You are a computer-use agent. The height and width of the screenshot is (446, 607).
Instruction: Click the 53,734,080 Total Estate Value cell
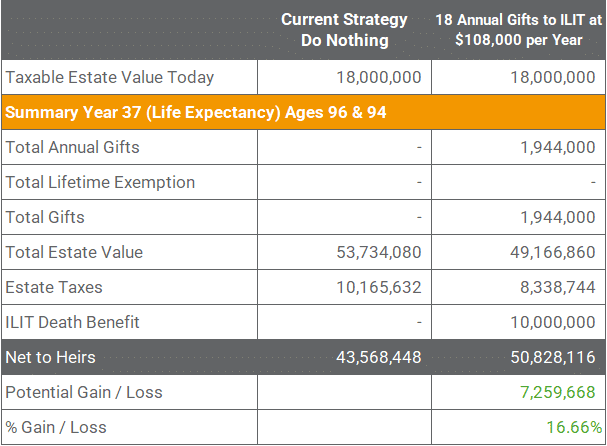click(379, 252)
